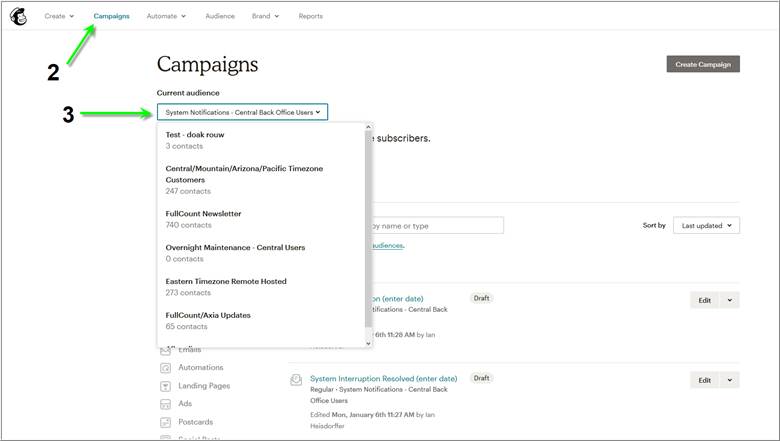Click the audiences link under the search field
The width and height of the screenshot is (780, 441).
[388, 246]
